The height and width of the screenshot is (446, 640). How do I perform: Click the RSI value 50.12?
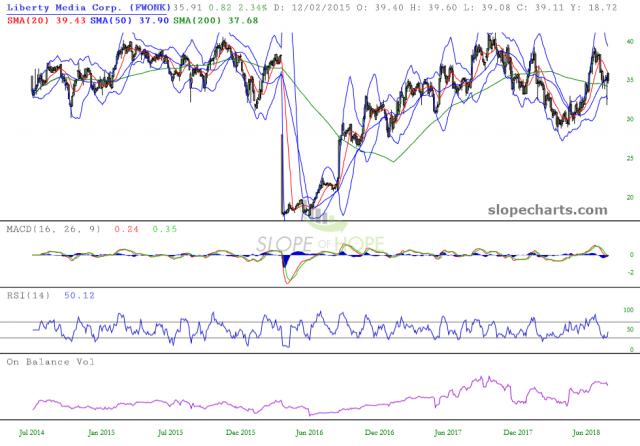79,295
